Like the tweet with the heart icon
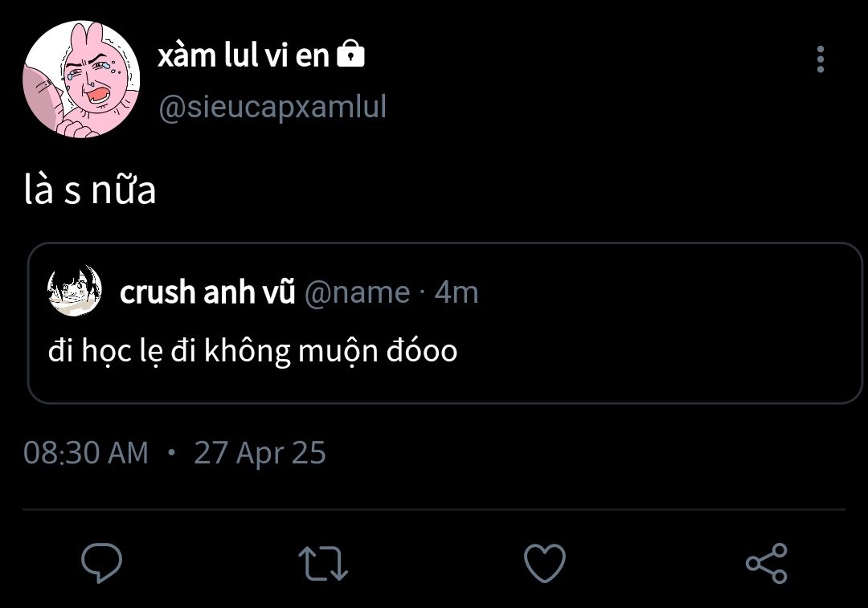 pos(544,562)
